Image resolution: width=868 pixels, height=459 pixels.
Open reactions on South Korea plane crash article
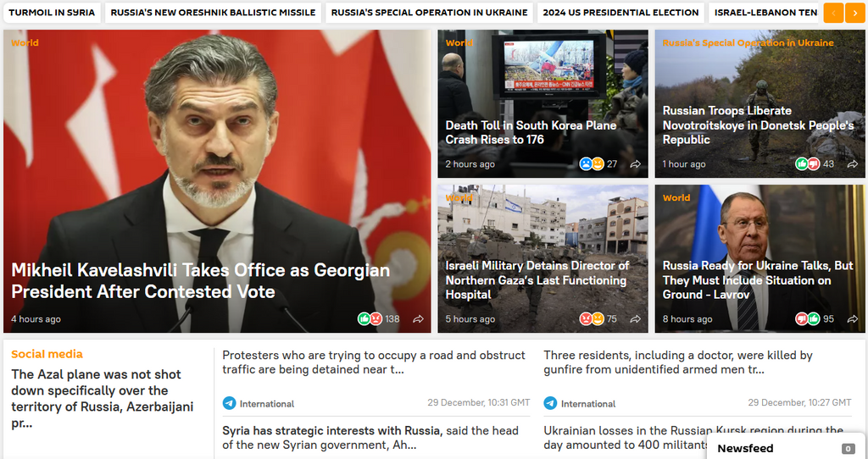pos(592,164)
